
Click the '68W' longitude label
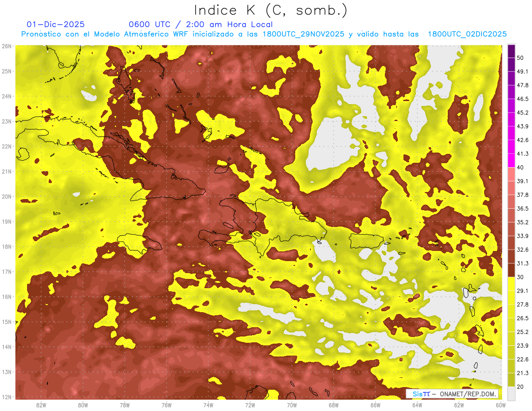coord(334,405)
